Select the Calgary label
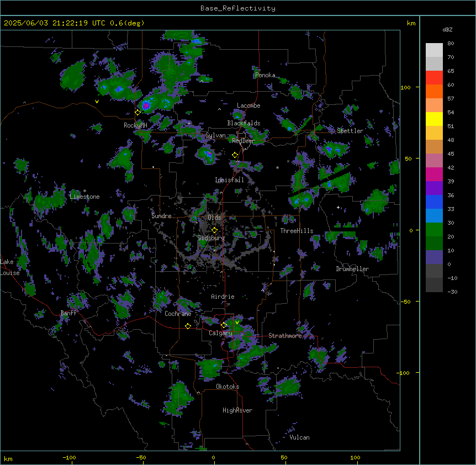476x465 pixels. (220, 333)
